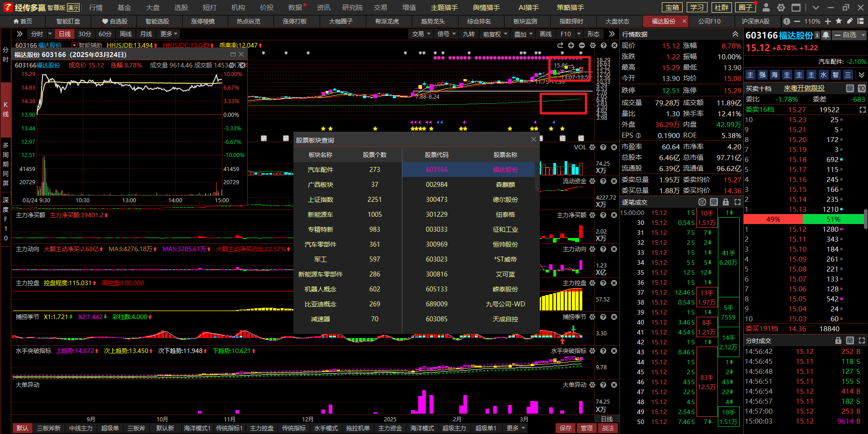Click the redo arrow icon above main K-line chart
Screen dimensions: 868x434
click(560, 45)
